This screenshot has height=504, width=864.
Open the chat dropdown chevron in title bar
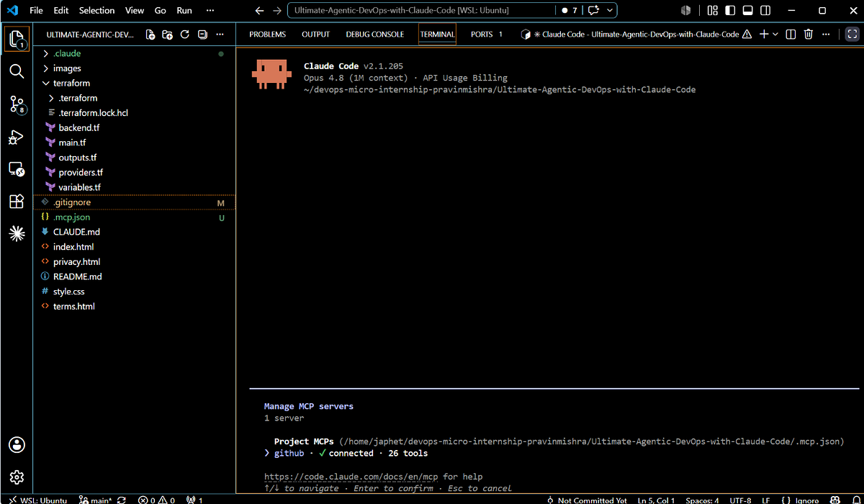(x=611, y=11)
